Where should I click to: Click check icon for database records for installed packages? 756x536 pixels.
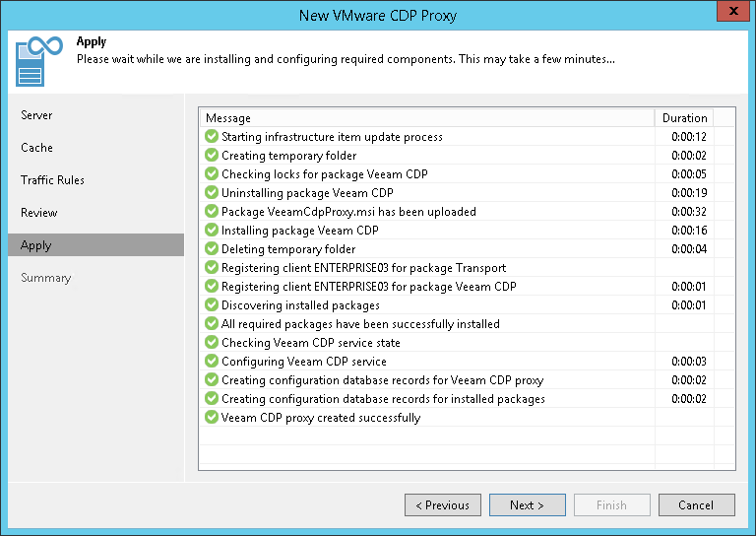(x=212, y=398)
